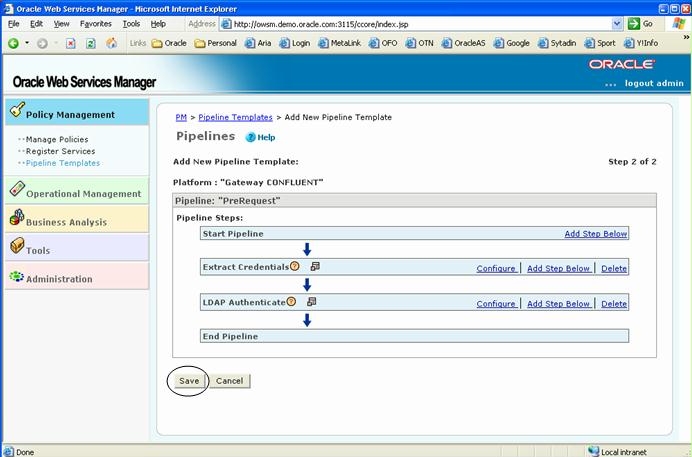Open the Favorites menu
Image resolution: width=692 pixels, height=457 pixels.
pyautogui.click(x=96, y=23)
